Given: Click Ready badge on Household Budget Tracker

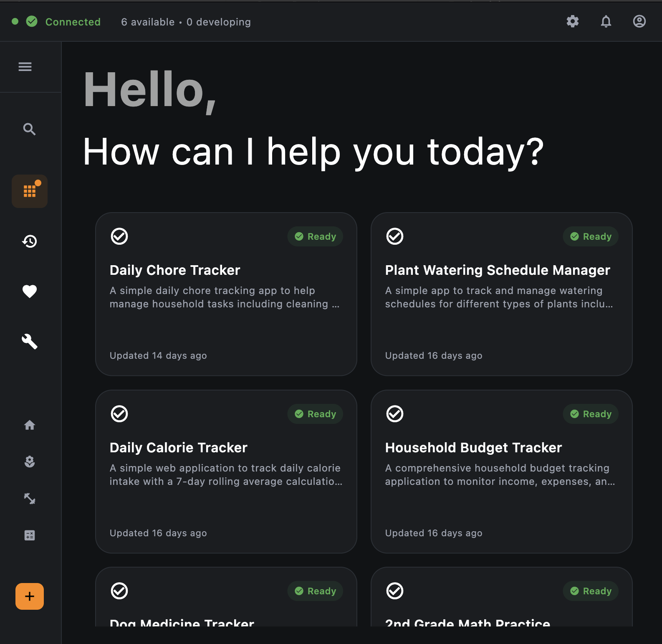Looking at the screenshot, I should (591, 414).
